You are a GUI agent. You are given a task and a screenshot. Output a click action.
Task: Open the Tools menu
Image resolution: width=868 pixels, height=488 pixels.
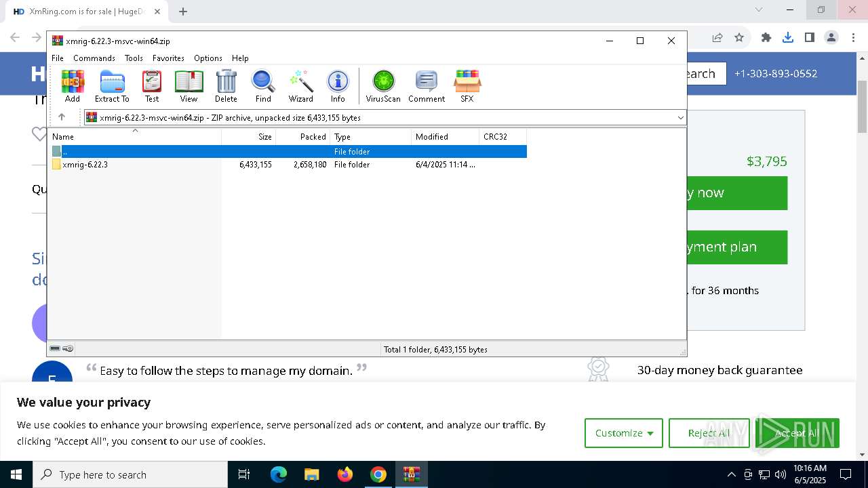(x=134, y=58)
